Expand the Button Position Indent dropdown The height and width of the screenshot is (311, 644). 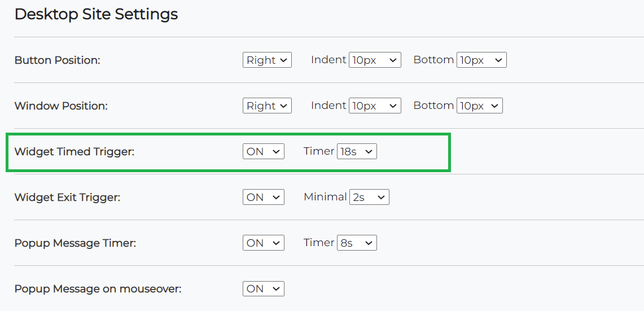[x=375, y=60]
